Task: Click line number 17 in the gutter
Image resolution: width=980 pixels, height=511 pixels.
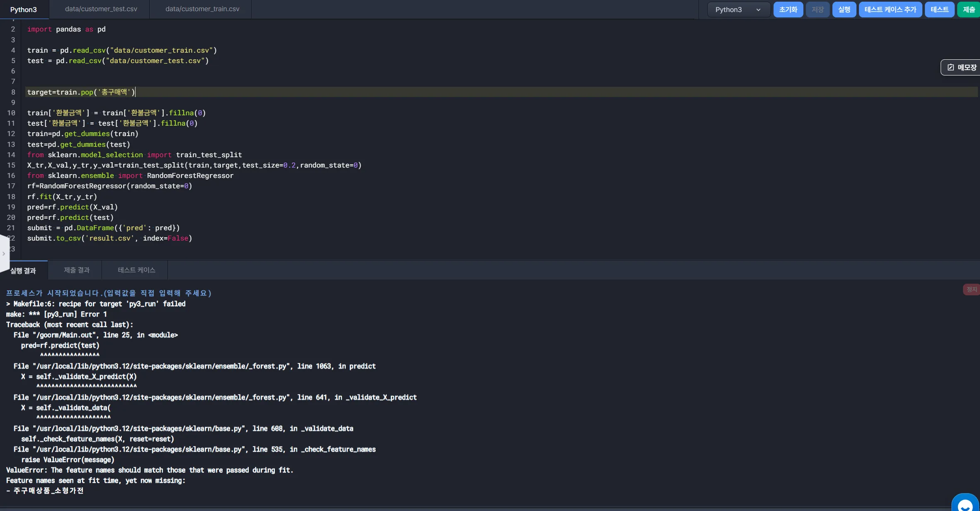Action: coord(11,186)
